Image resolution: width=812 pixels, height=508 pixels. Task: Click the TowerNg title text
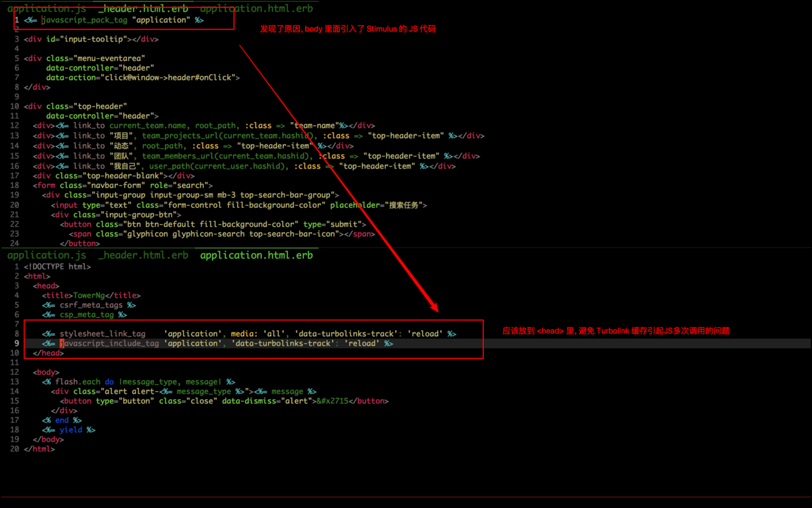[x=88, y=296]
